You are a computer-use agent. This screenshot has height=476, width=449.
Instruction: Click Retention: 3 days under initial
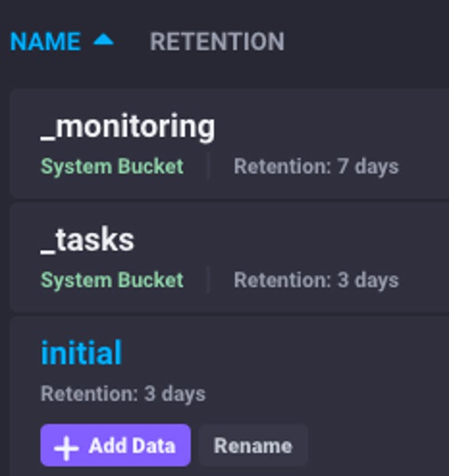tap(123, 394)
